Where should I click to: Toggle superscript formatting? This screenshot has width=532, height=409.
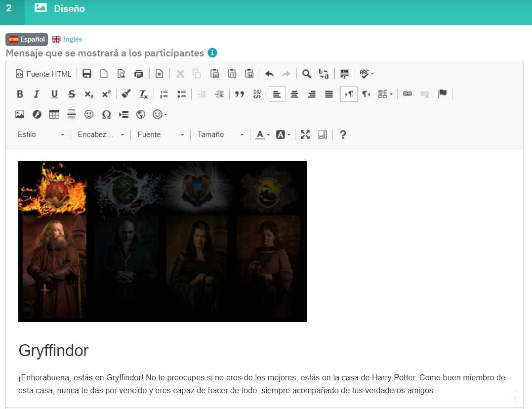click(x=106, y=94)
